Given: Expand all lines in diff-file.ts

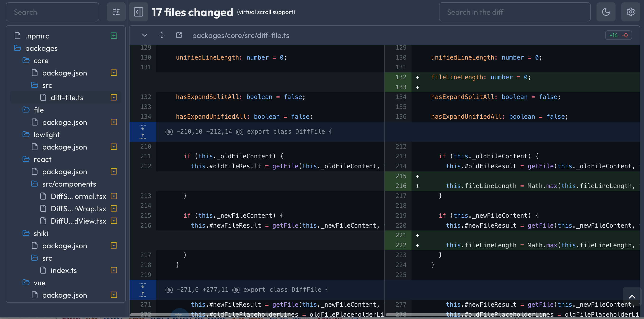Looking at the screenshot, I should [162, 35].
